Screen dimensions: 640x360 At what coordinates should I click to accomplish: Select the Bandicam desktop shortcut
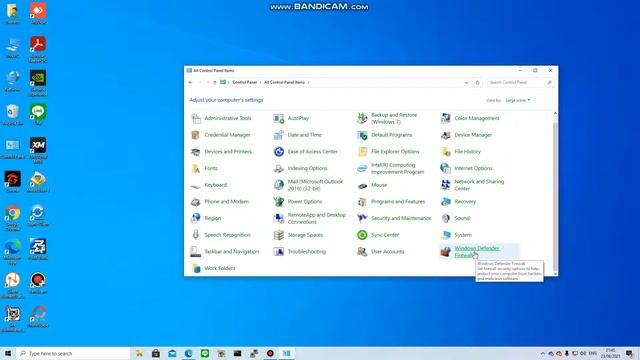click(38, 283)
